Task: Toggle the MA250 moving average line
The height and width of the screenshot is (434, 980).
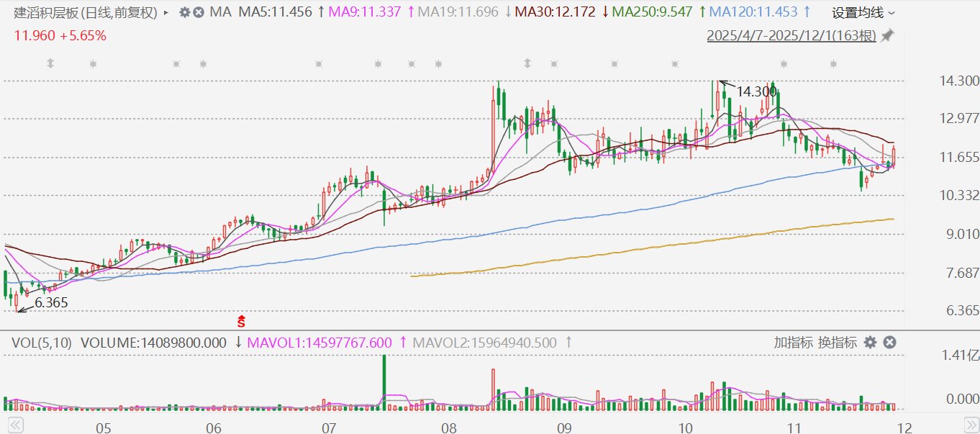Action: click(653, 12)
